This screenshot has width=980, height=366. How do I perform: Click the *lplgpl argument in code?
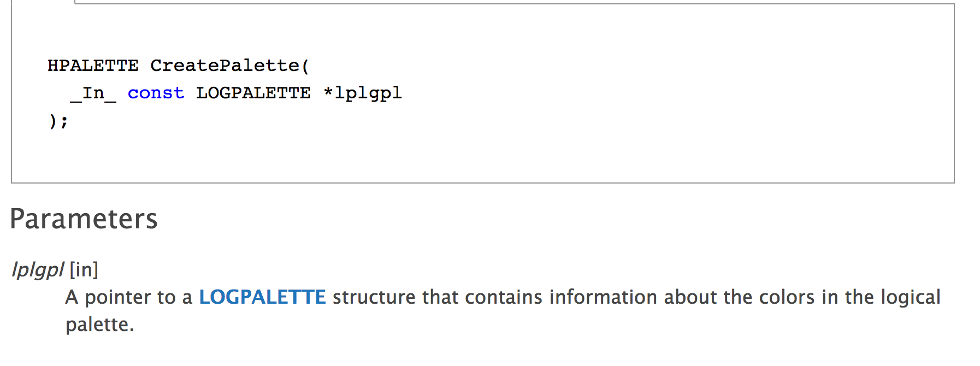tap(363, 93)
